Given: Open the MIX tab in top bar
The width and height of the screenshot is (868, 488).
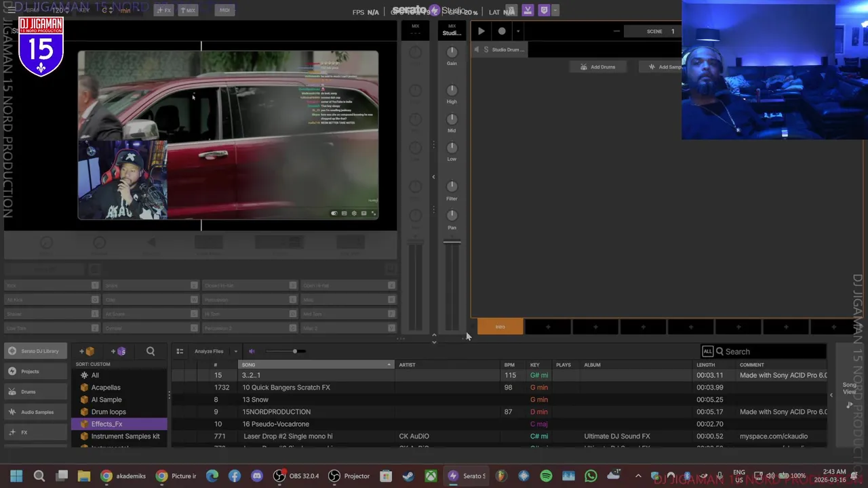Looking at the screenshot, I should 189,10.
